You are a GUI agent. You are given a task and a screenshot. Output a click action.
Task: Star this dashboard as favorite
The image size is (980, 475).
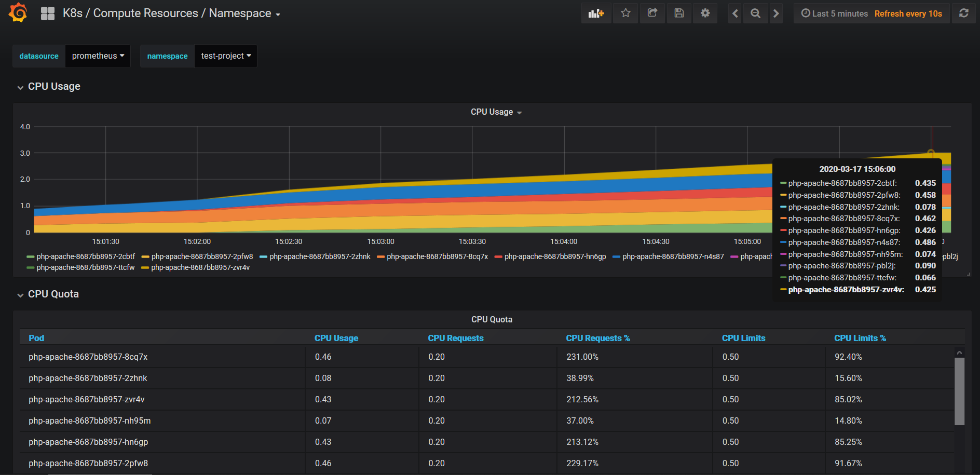[625, 13]
